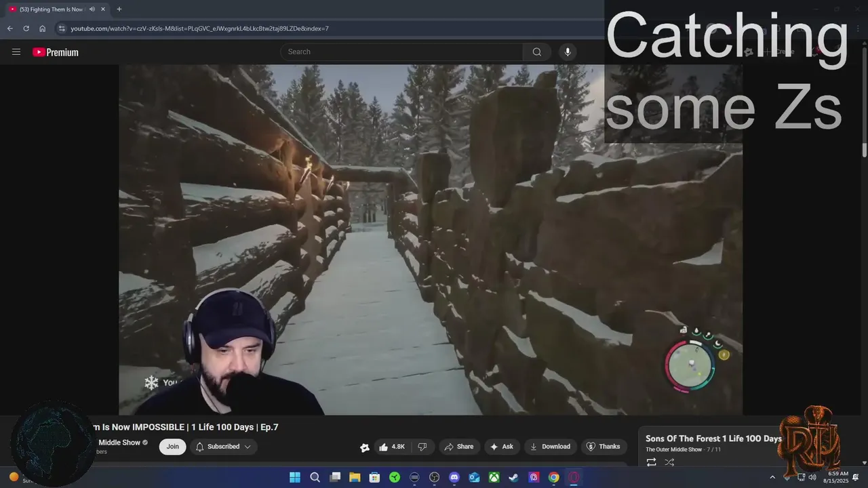Open browser home page icon
Viewport: 868px width, 488px height.
pos(43,28)
